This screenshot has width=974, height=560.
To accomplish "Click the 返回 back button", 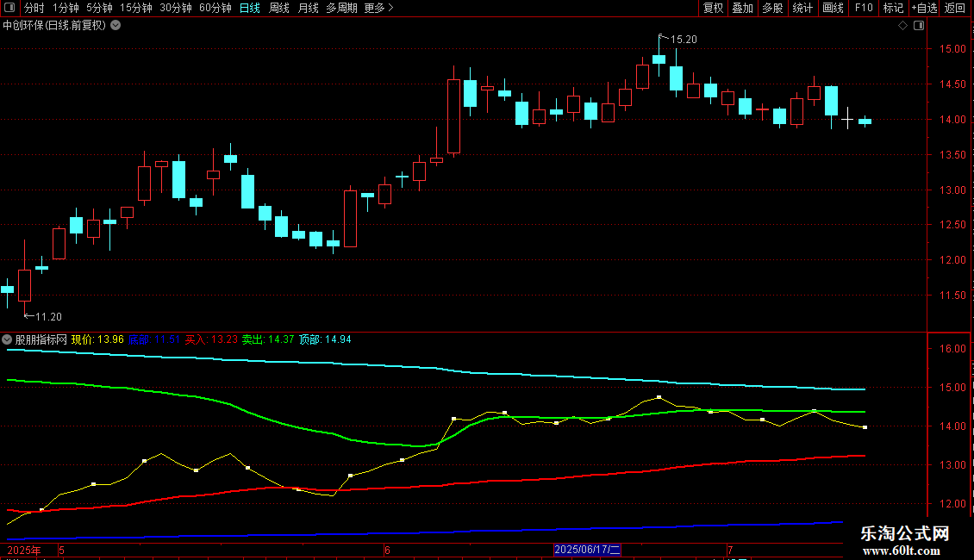I will coord(955,8).
